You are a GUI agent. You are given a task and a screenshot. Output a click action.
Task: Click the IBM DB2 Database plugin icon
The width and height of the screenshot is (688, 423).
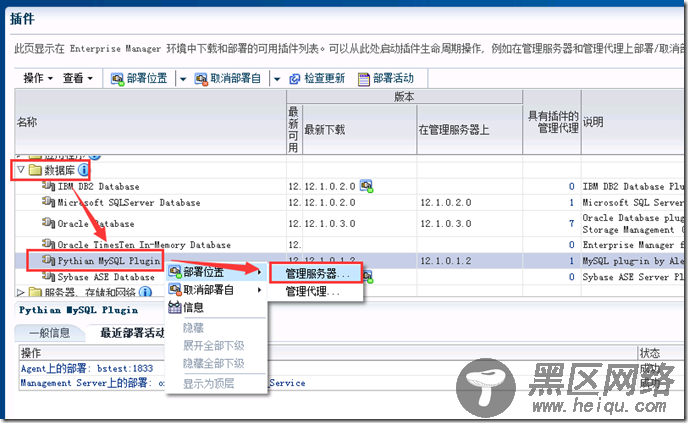click(x=48, y=186)
